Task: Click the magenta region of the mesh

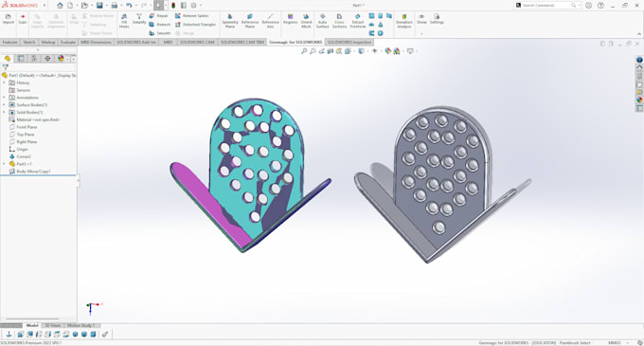Action: click(209, 201)
